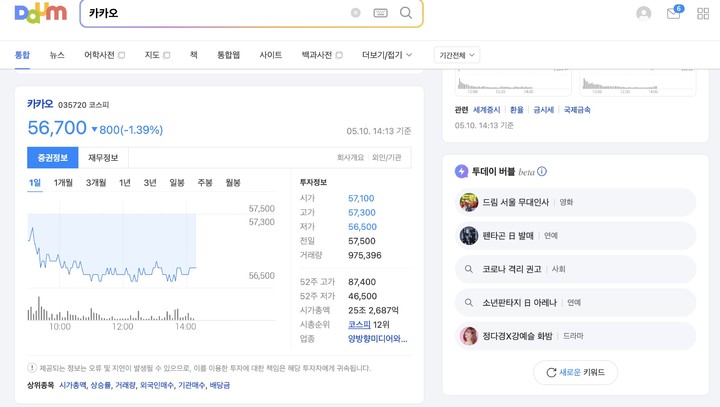Open the 기간전체 period dropdown

pos(457,55)
